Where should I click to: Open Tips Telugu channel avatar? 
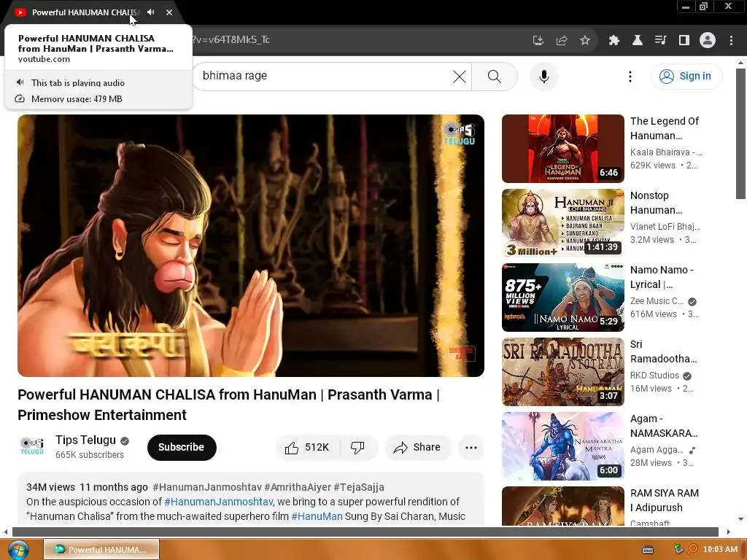[32, 447]
